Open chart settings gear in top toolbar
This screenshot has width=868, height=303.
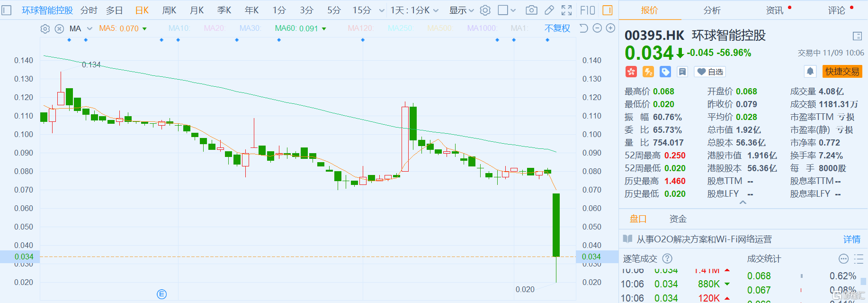[485, 10]
